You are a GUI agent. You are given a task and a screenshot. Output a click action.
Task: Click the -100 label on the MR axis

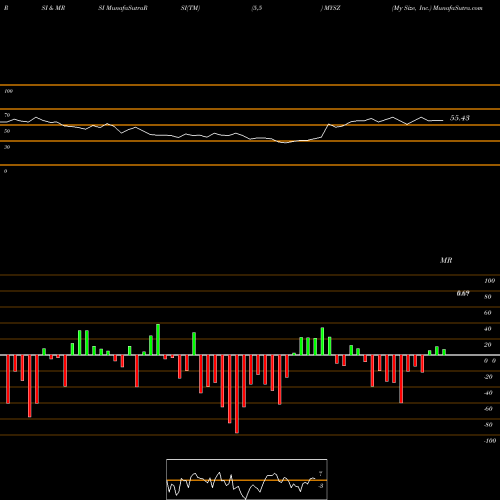click(x=490, y=441)
